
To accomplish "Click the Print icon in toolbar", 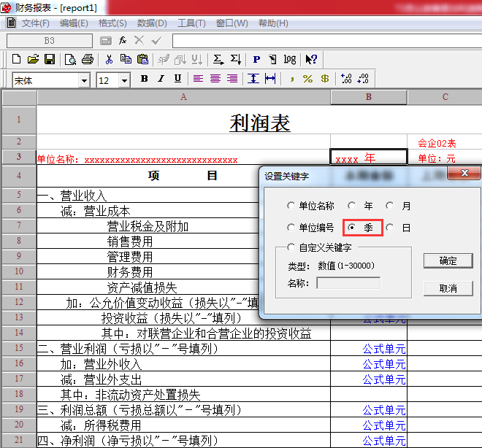I will point(88,59).
